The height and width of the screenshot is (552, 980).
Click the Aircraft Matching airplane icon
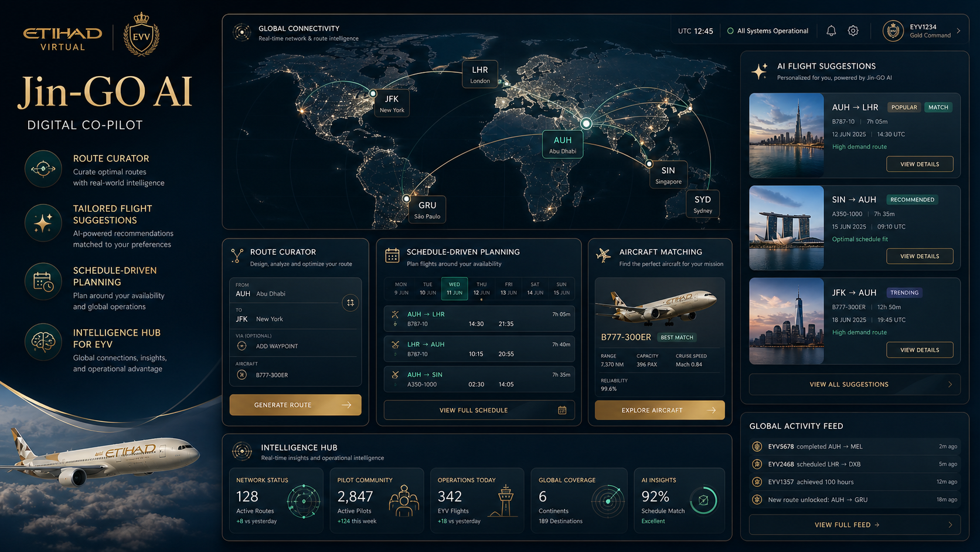click(x=603, y=255)
